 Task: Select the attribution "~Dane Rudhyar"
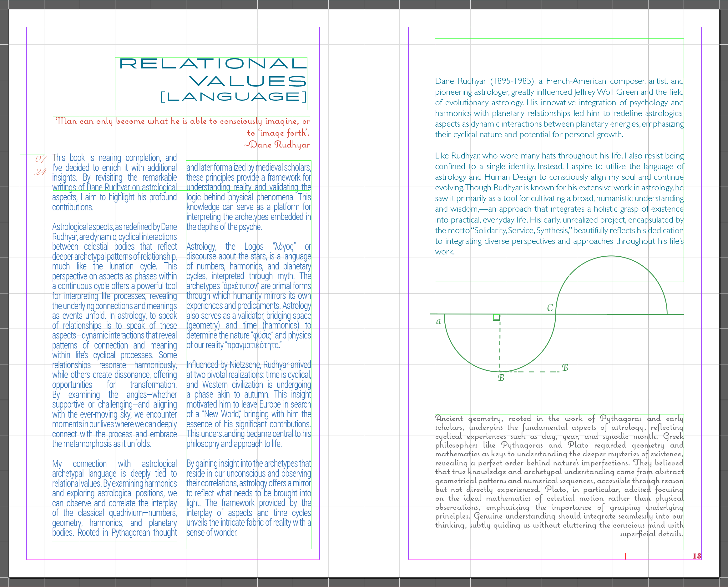(x=277, y=145)
